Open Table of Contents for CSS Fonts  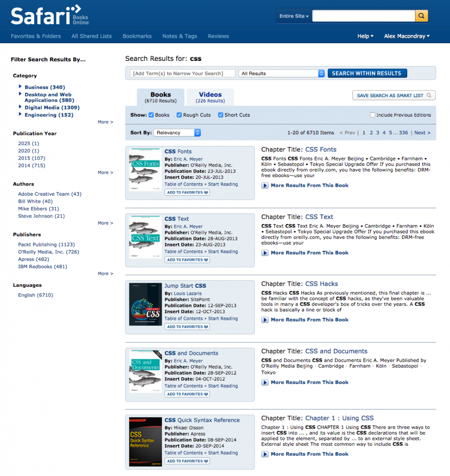click(184, 184)
